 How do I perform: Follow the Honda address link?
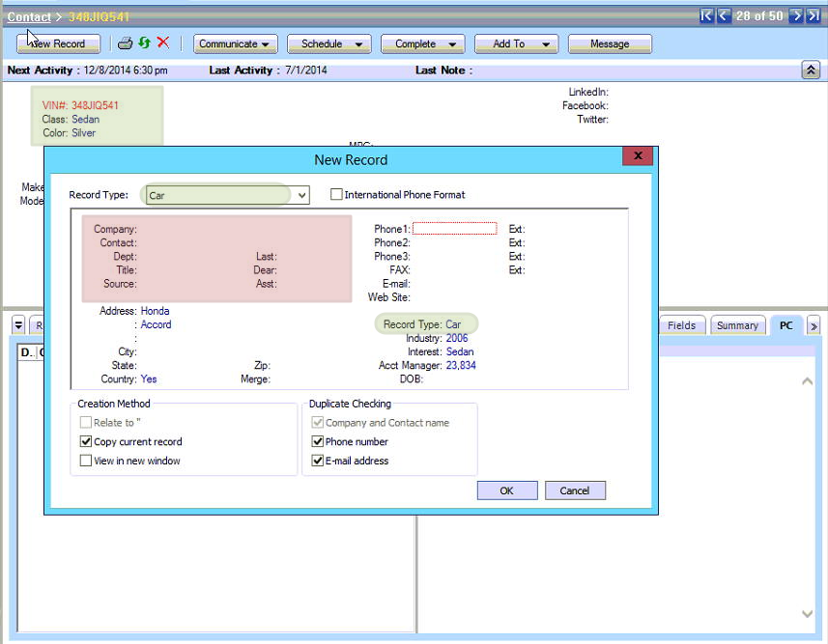(x=155, y=311)
